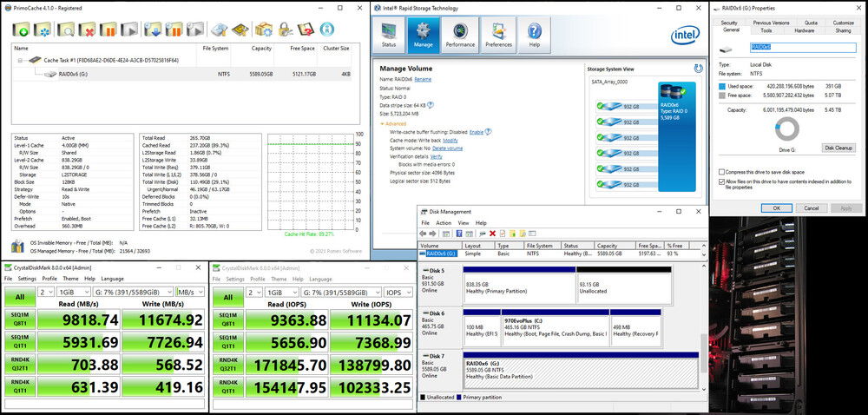Click All button in MB/s CrystalDiskMark
The height and width of the screenshot is (415, 868).
(19, 297)
